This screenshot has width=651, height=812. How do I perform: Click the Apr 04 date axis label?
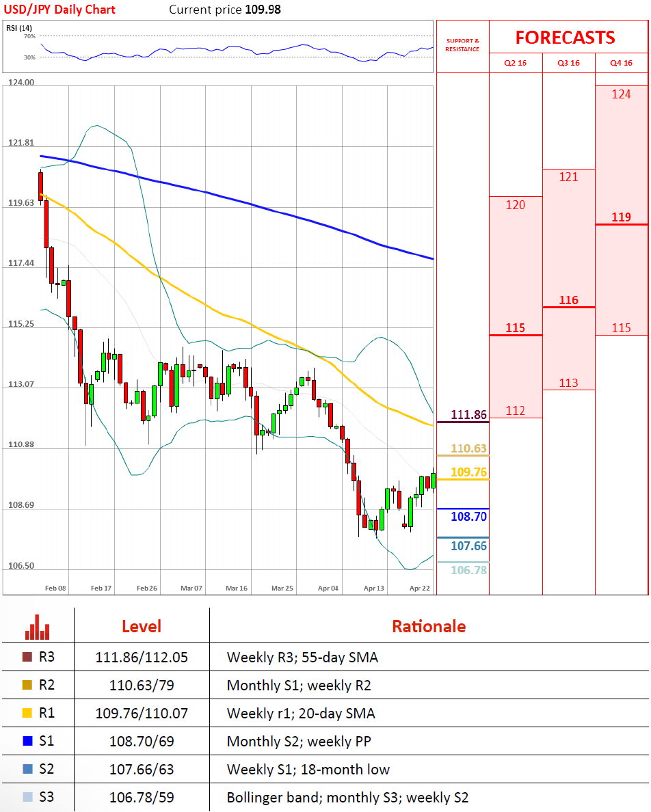328,588
